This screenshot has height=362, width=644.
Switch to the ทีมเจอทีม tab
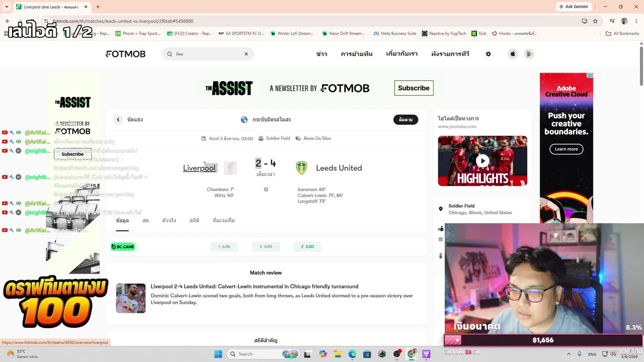click(224, 221)
